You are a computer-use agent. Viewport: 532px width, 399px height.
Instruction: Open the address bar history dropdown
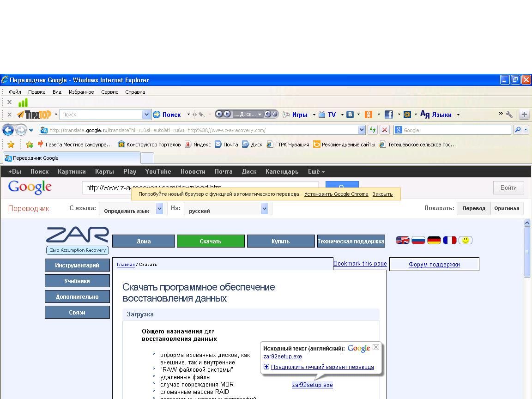pos(361,130)
